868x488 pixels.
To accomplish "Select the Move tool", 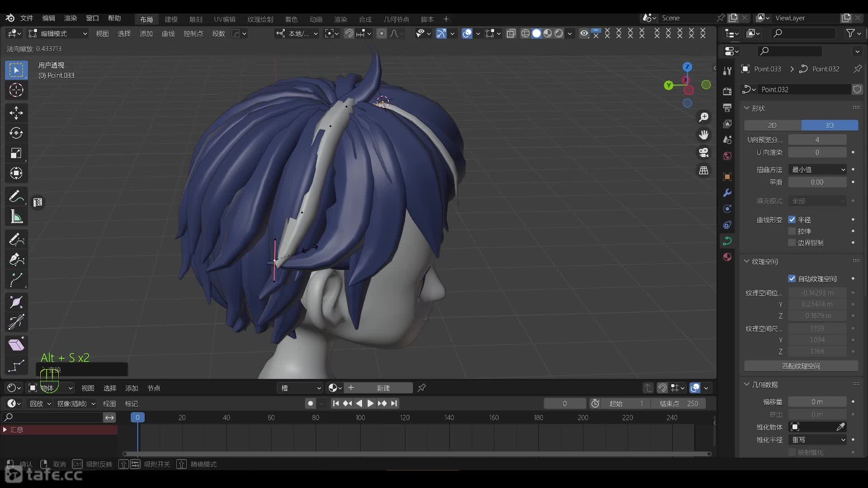I will click(16, 113).
